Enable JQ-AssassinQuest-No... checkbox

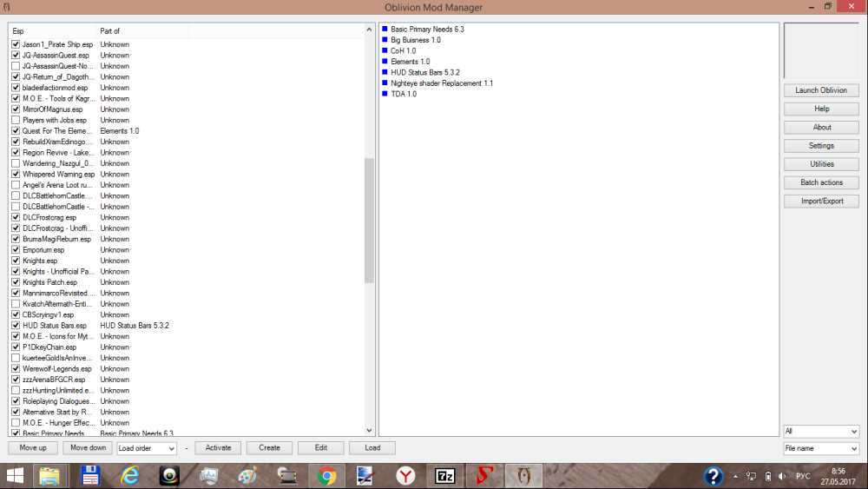tap(16, 66)
